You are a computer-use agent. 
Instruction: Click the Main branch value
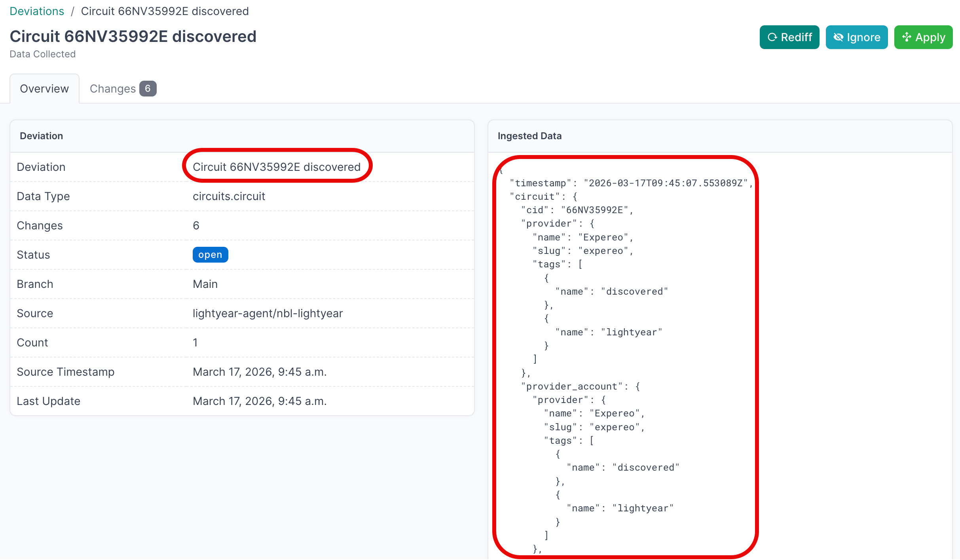click(205, 284)
